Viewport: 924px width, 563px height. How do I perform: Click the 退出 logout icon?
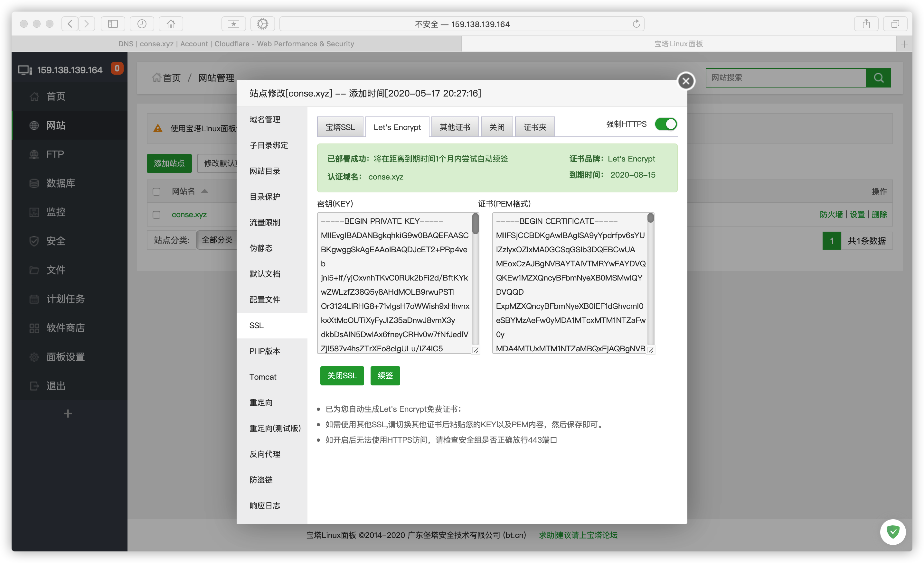tap(34, 386)
